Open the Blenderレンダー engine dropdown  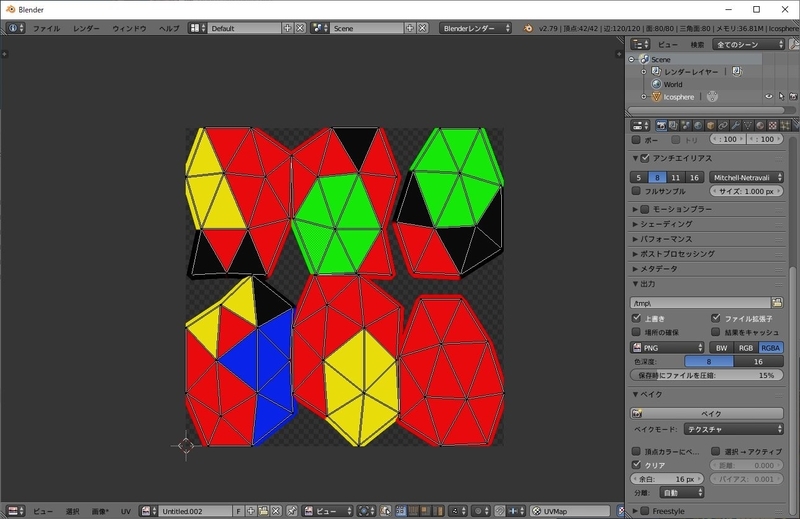pos(475,28)
